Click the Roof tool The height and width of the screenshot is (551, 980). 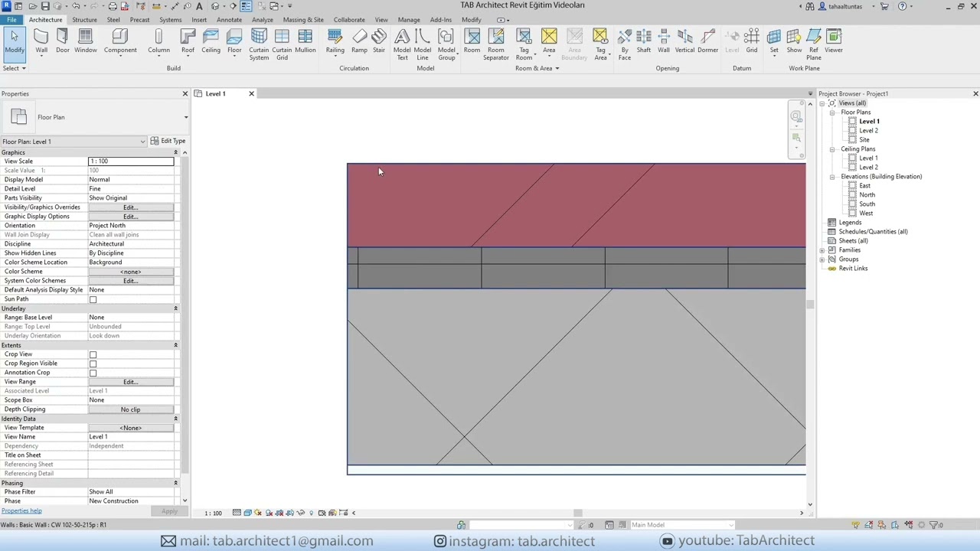pos(188,41)
